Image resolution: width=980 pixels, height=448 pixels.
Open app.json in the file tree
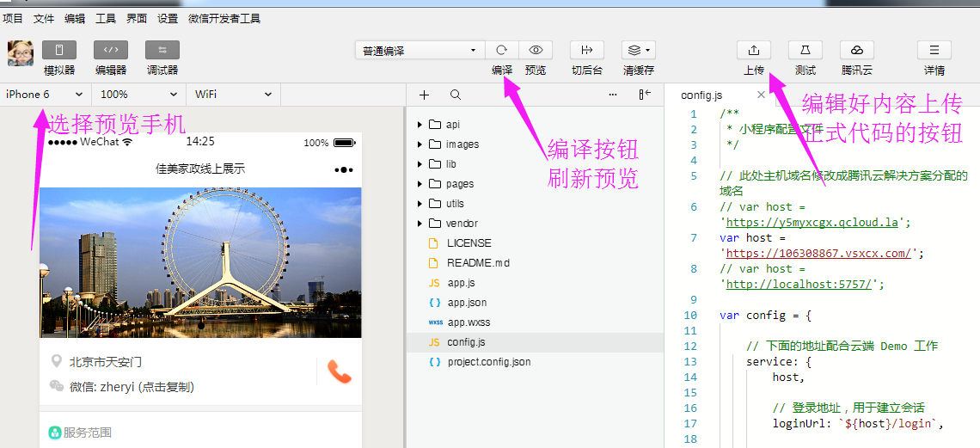click(467, 303)
